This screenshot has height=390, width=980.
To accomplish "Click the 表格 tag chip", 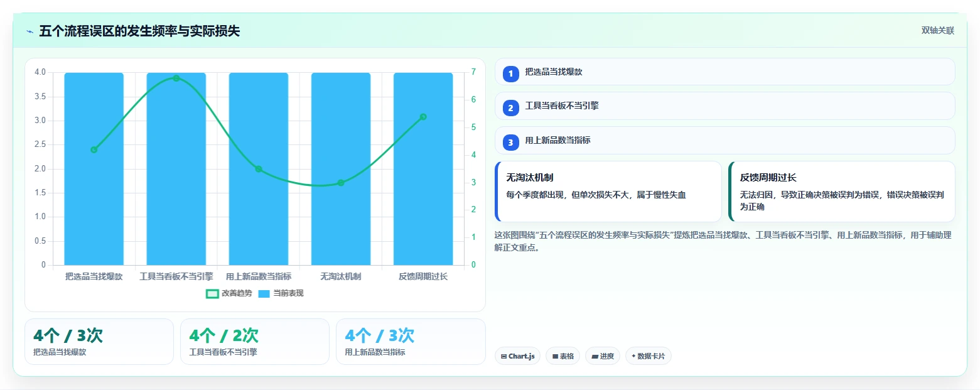I will click(x=563, y=356).
